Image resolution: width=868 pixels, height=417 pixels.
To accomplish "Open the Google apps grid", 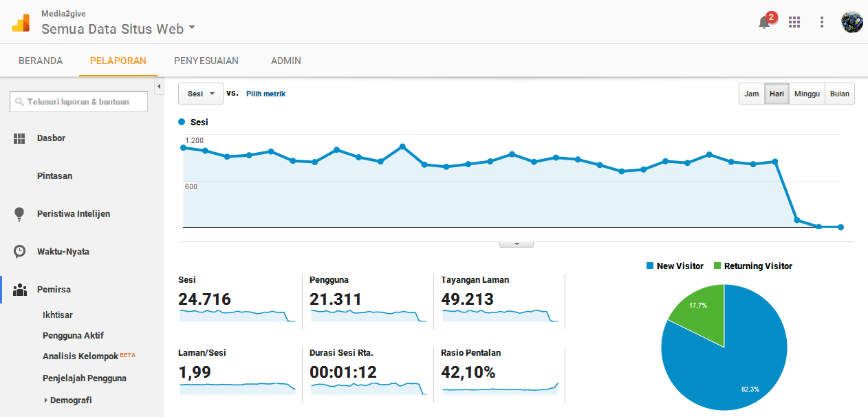I will 794,22.
